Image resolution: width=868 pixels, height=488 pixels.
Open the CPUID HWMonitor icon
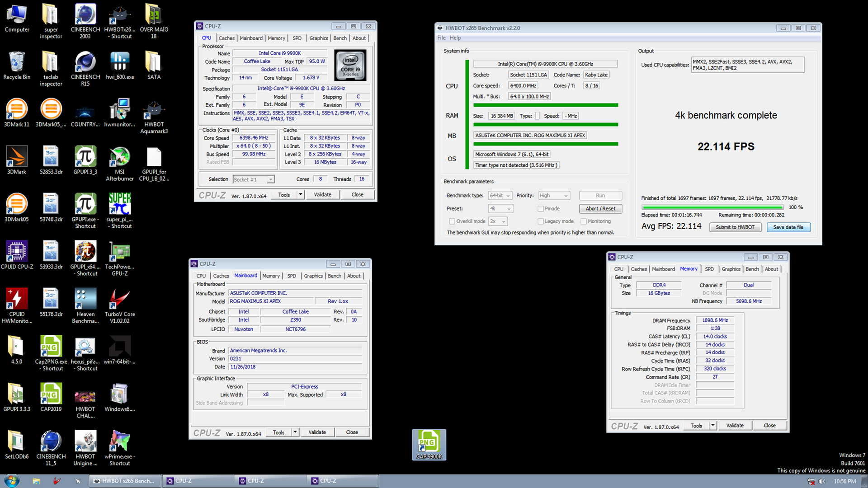(17, 306)
